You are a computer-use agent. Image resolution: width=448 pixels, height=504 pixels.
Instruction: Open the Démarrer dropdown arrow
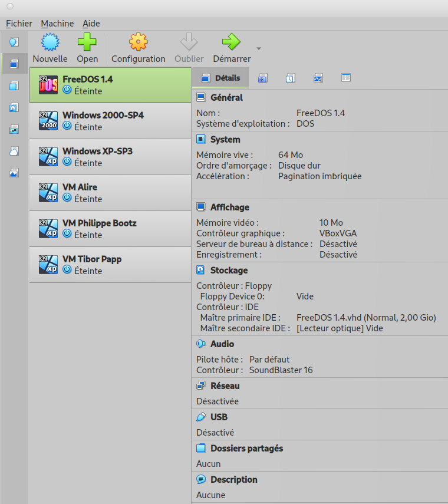click(258, 48)
